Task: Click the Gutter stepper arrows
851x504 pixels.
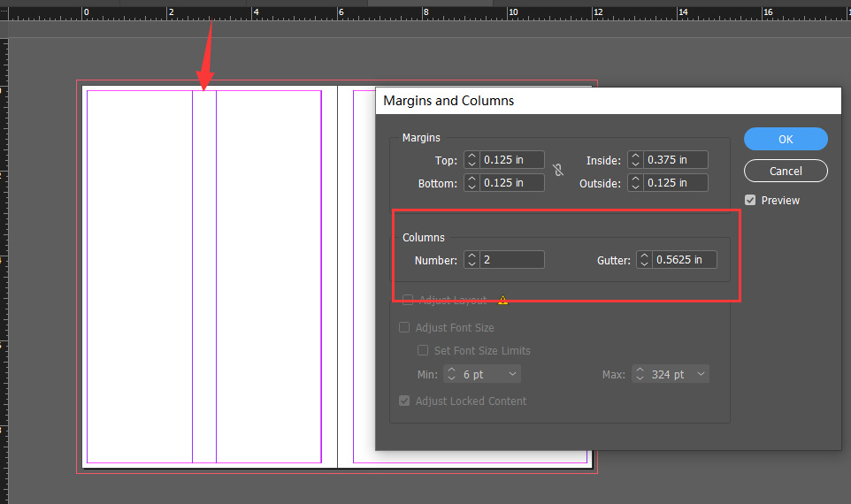Action: [x=644, y=260]
